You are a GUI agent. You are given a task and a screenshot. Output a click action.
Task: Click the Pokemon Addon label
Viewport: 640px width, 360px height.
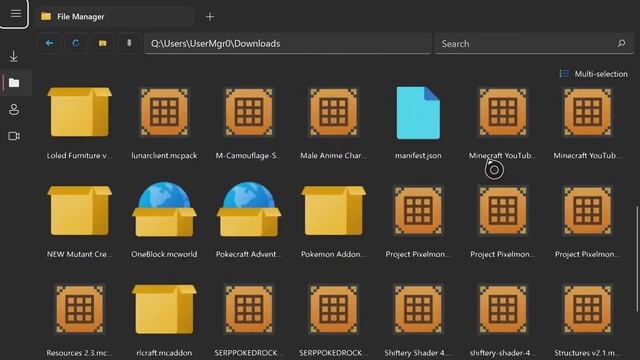click(x=333, y=254)
